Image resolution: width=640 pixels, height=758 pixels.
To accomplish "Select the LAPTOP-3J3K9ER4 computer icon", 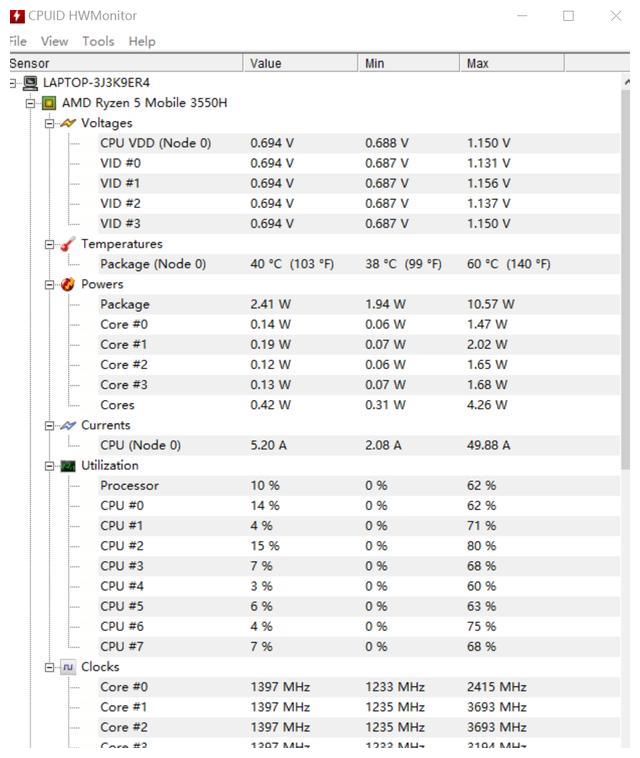I will click(x=30, y=83).
